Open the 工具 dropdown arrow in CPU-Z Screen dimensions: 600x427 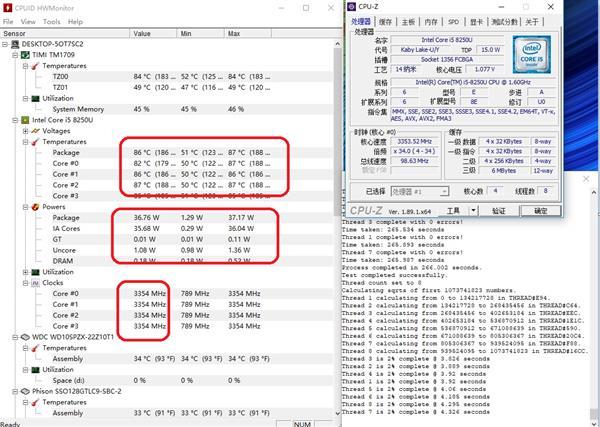click(473, 210)
